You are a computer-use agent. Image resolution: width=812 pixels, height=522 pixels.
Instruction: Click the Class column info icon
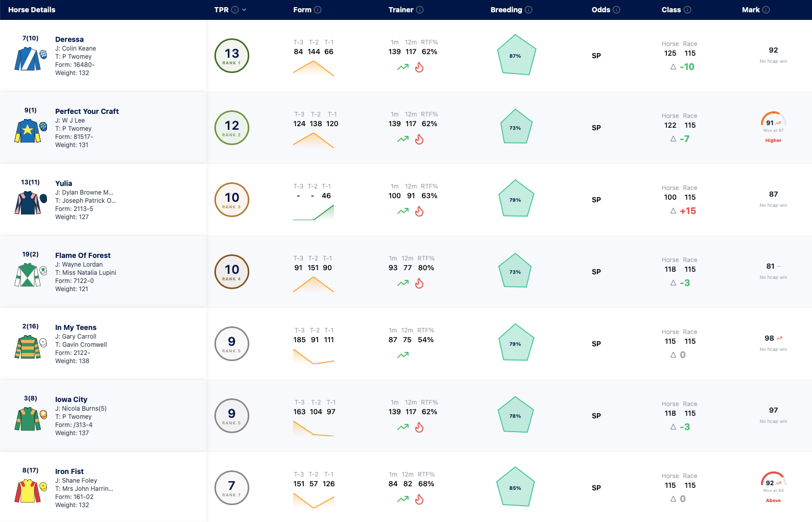pos(687,10)
